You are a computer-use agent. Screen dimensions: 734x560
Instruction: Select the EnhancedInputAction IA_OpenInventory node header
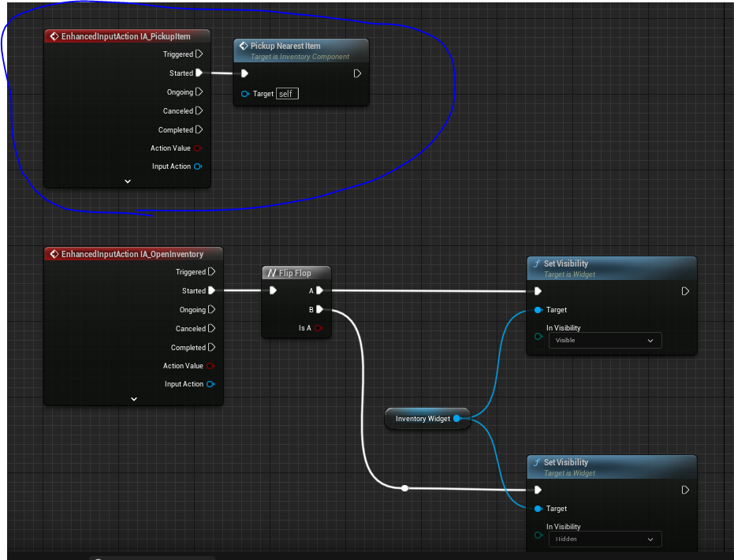click(x=133, y=254)
